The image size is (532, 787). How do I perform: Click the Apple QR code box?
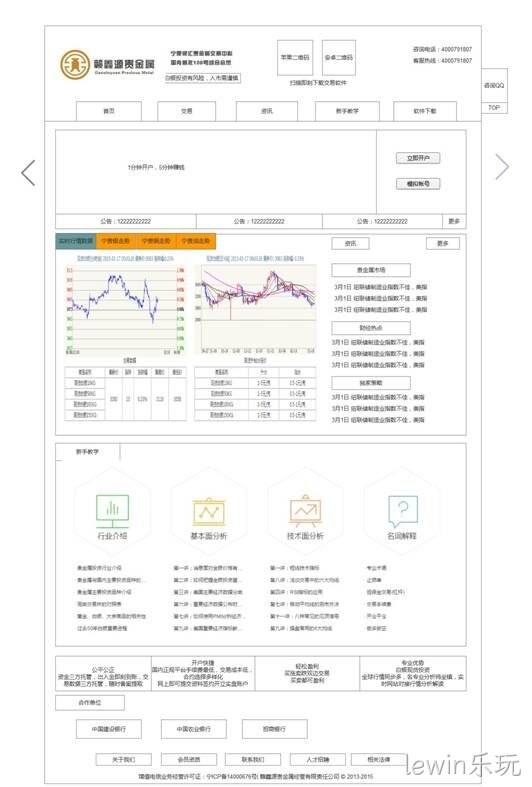pyautogui.click(x=295, y=58)
